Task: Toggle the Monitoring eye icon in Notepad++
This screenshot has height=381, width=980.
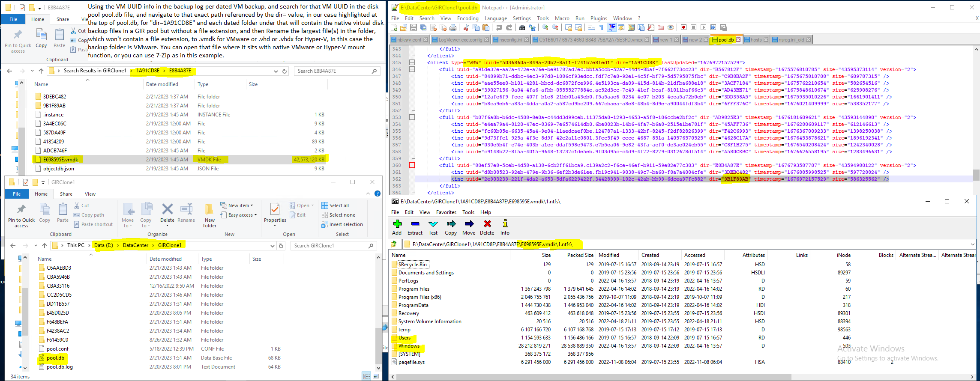Action: click(x=671, y=27)
